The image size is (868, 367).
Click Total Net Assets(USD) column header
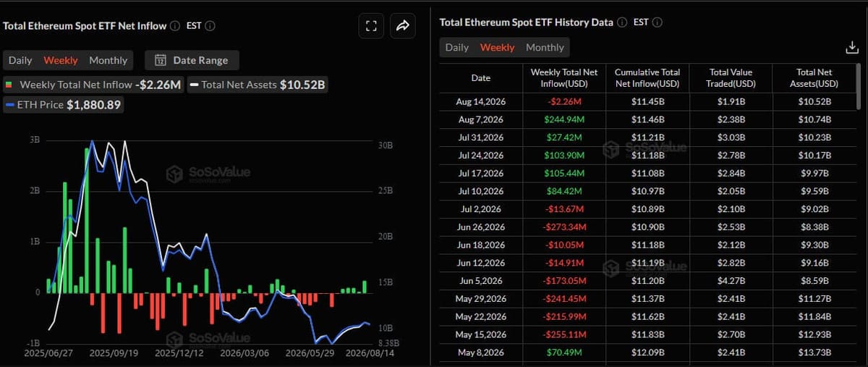(x=814, y=78)
